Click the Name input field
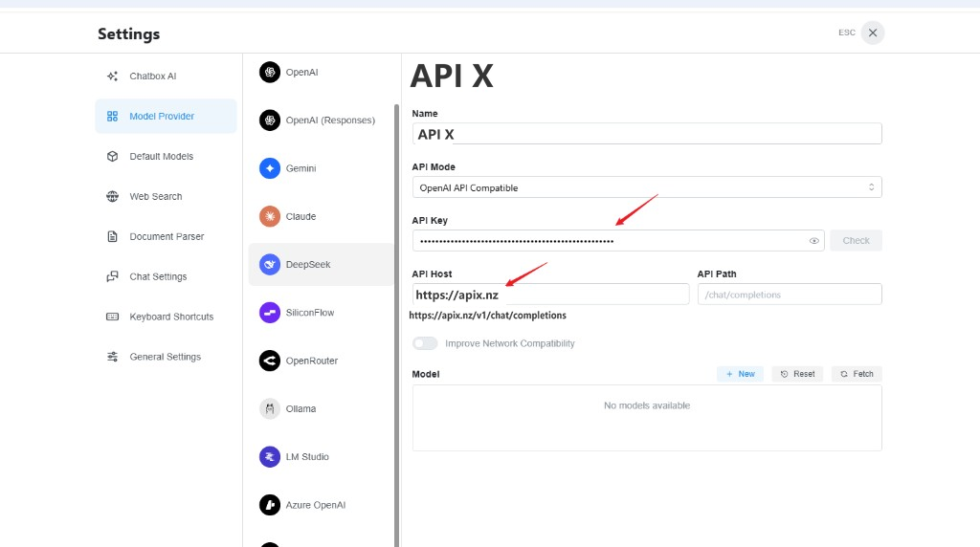 pyautogui.click(x=647, y=134)
